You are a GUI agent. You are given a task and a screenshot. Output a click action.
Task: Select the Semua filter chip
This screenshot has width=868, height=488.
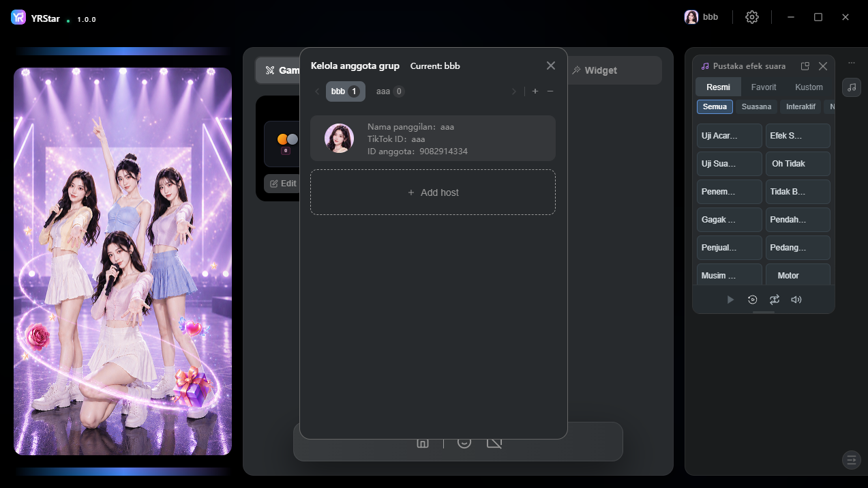(x=715, y=106)
